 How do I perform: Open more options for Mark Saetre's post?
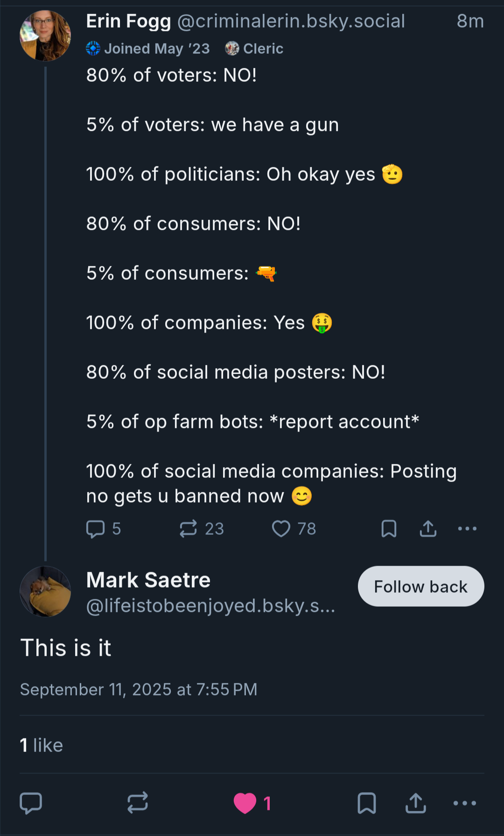click(465, 803)
